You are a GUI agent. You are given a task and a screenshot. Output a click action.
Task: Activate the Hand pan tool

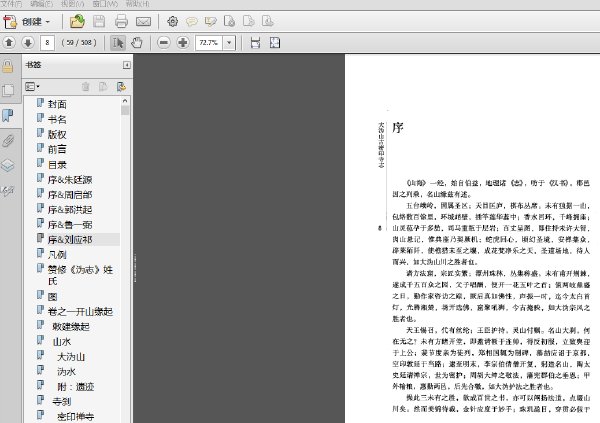(137, 42)
